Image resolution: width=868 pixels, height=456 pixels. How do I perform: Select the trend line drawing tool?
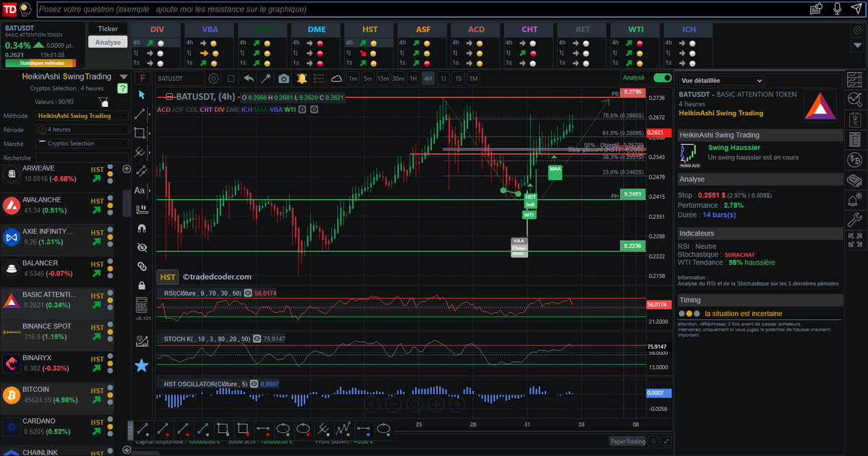click(140, 113)
